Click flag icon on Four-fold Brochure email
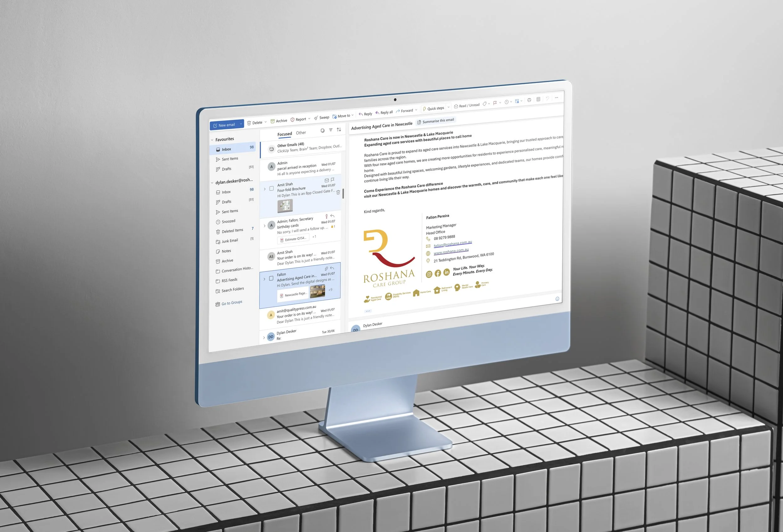The height and width of the screenshot is (532, 783). 333,180
